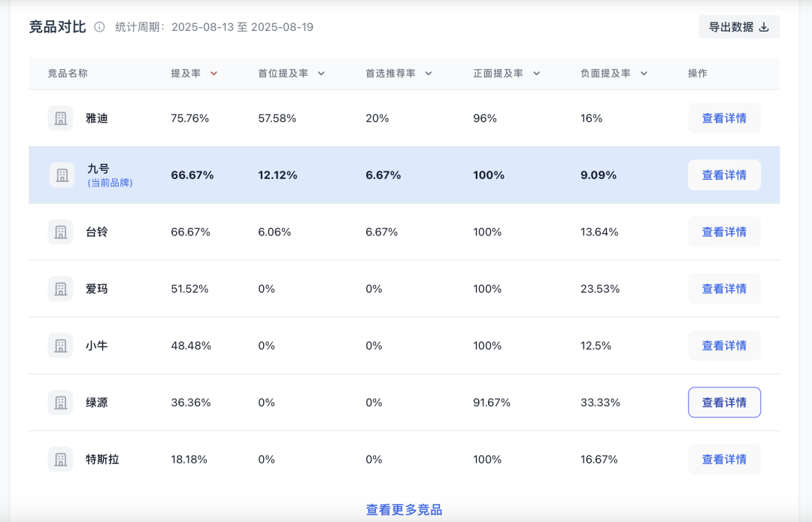
Task: Click 雅迪's 20% recommendation value
Action: [x=377, y=118]
